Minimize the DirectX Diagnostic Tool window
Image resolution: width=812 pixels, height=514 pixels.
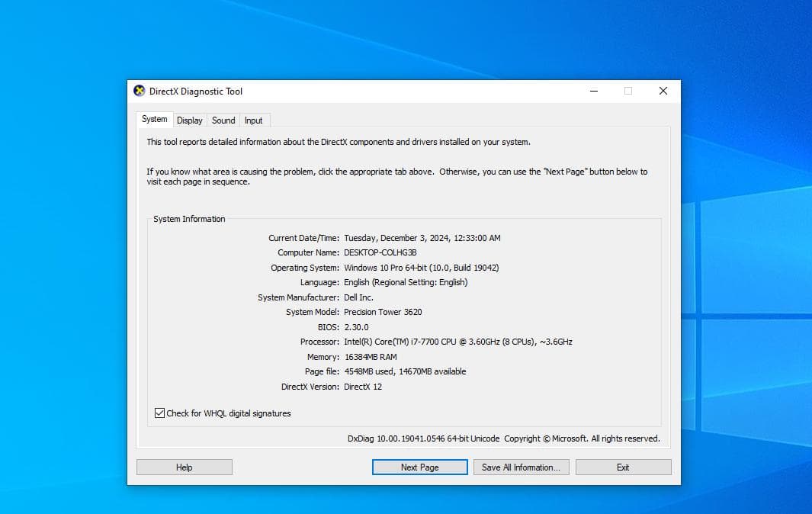click(x=593, y=91)
